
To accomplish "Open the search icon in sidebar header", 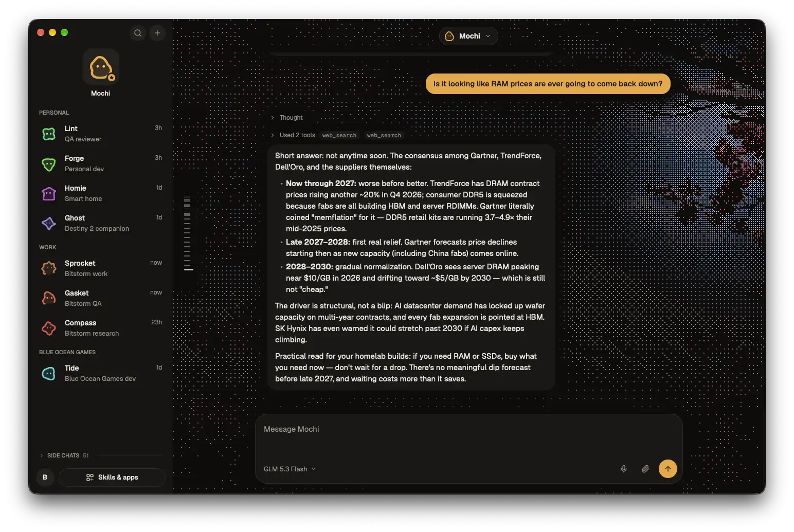I will click(x=138, y=33).
